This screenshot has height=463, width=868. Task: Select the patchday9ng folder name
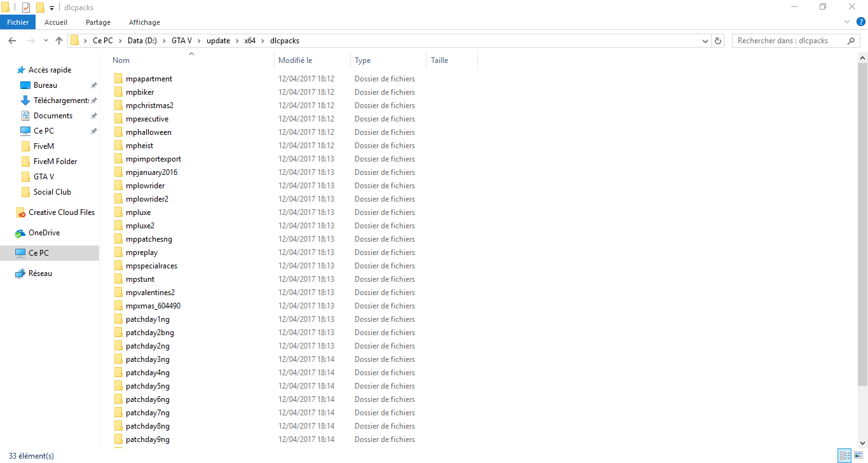[x=147, y=439]
